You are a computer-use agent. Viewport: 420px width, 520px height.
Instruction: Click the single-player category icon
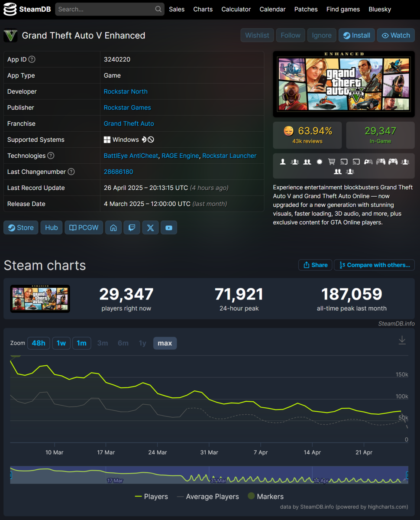tap(283, 162)
